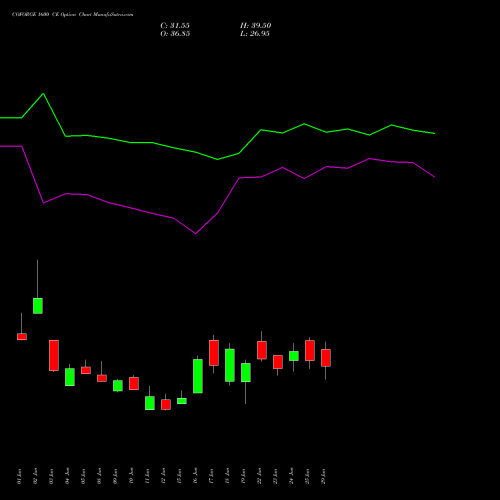Click the lowest trough of the purple line

click(195, 233)
